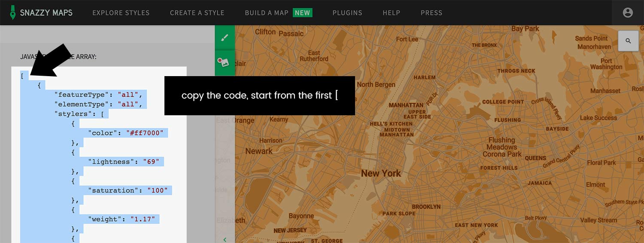Image resolution: width=644 pixels, height=243 pixels.
Task: Select the paintbrush style tab icon
Action: [225, 37]
